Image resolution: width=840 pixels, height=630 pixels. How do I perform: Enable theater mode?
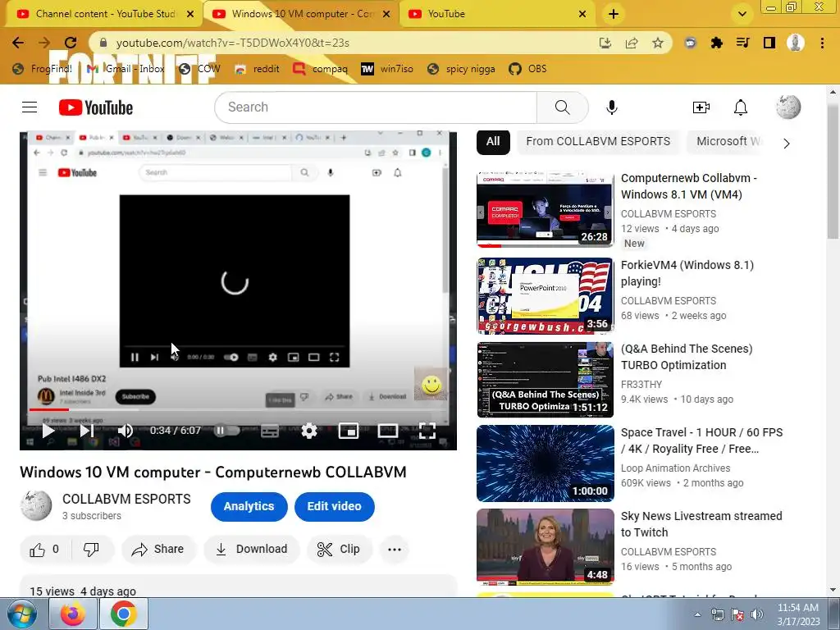[387, 430]
